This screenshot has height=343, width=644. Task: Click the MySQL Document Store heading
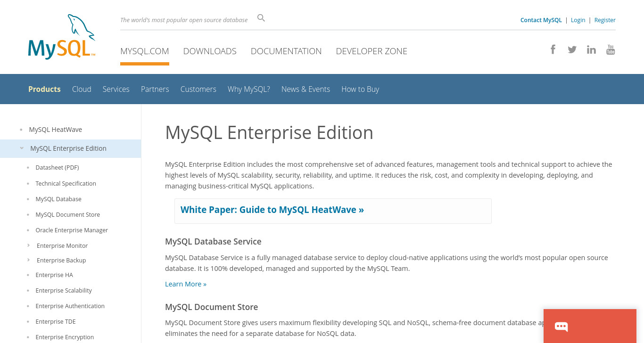pyautogui.click(x=211, y=307)
